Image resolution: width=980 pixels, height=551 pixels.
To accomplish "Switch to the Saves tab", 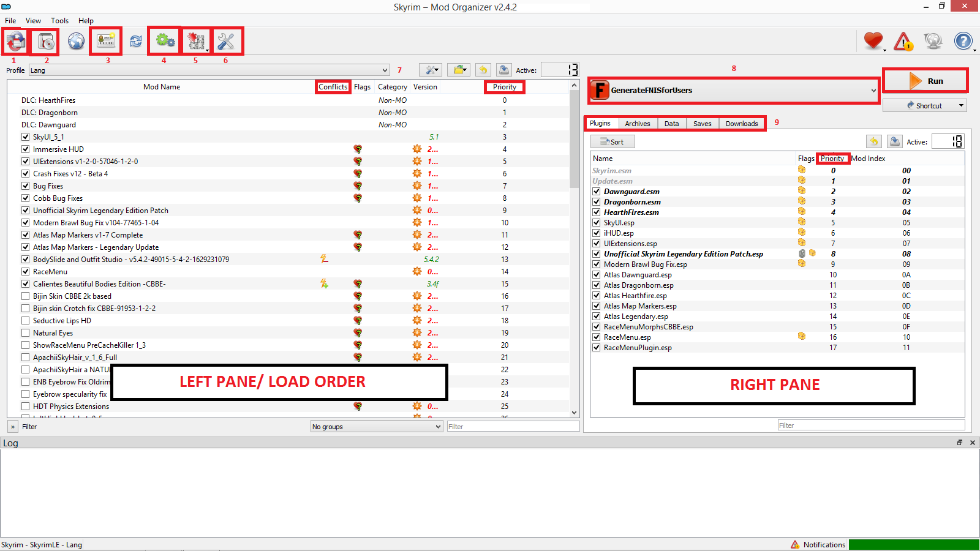I will (703, 124).
